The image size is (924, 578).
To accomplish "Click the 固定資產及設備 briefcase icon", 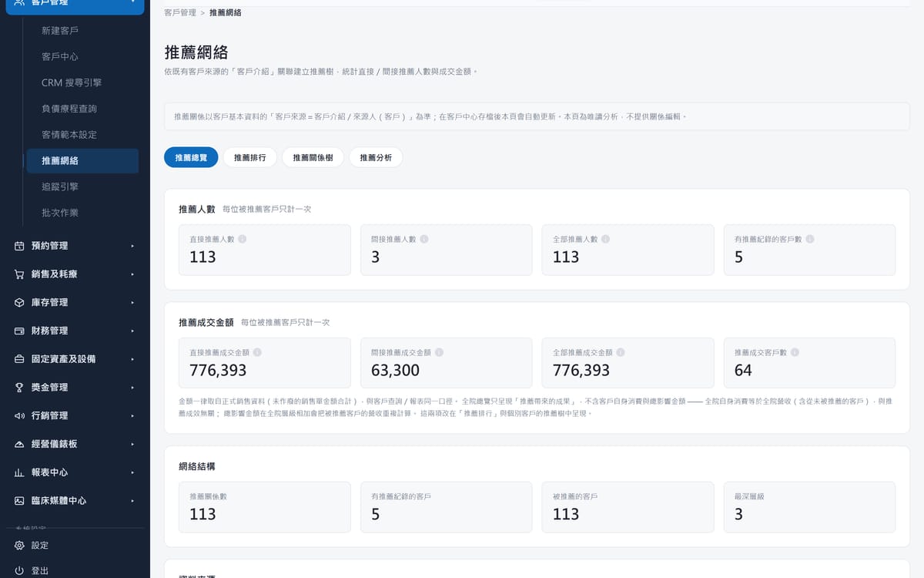I will [19, 359].
